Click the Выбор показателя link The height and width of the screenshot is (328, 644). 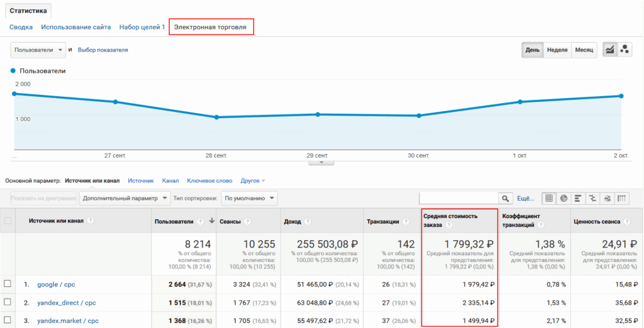(103, 50)
